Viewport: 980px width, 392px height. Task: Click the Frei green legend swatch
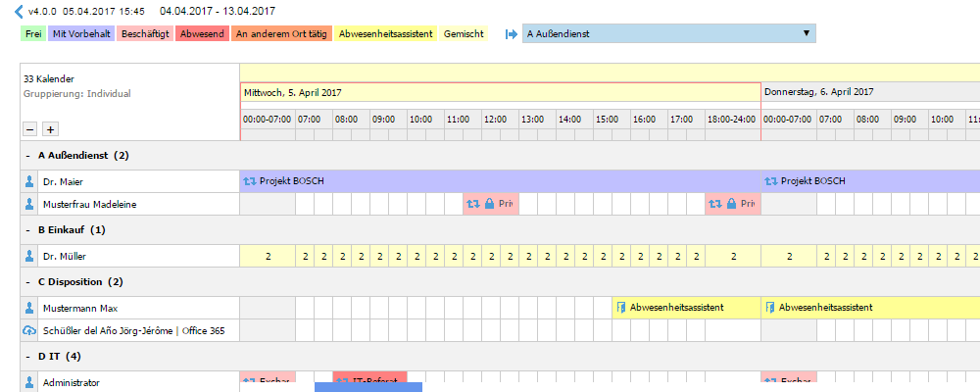click(33, 33)
